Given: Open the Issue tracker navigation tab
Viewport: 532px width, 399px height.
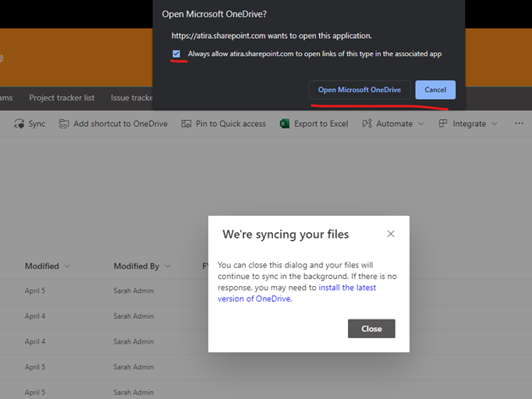Looking at the screenshot, I should [132, 97].
